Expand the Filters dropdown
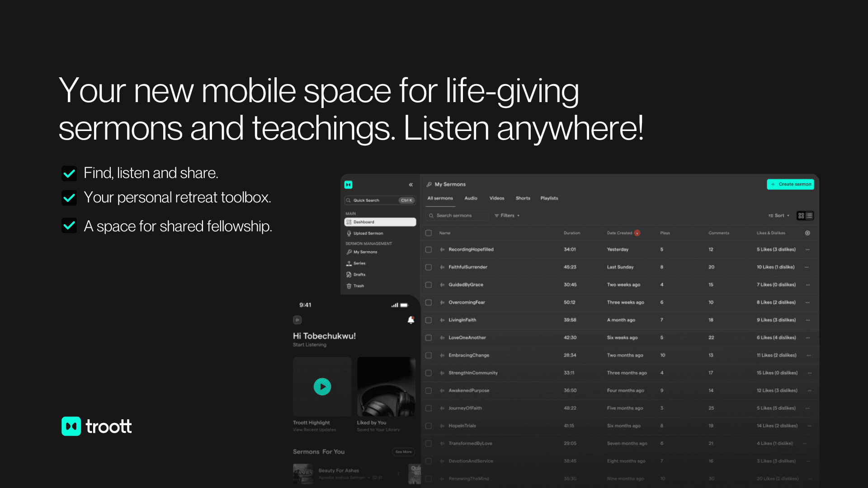The width and height of the screenshot is (868, 488). point(507,216)
